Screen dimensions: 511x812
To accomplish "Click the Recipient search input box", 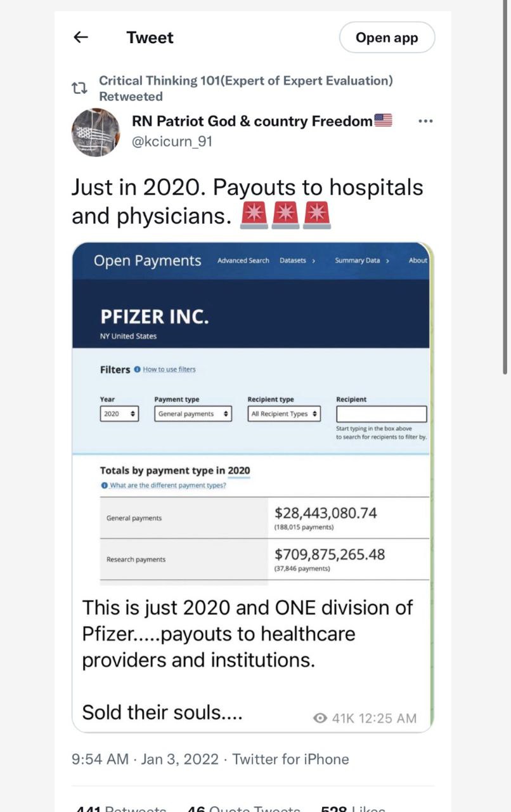I will click(382, 414).
